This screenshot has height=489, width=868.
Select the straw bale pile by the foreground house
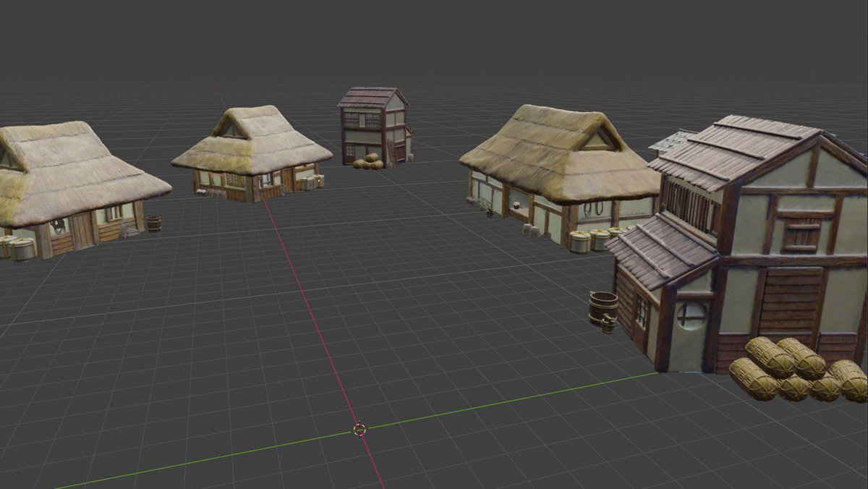[798, 370]
